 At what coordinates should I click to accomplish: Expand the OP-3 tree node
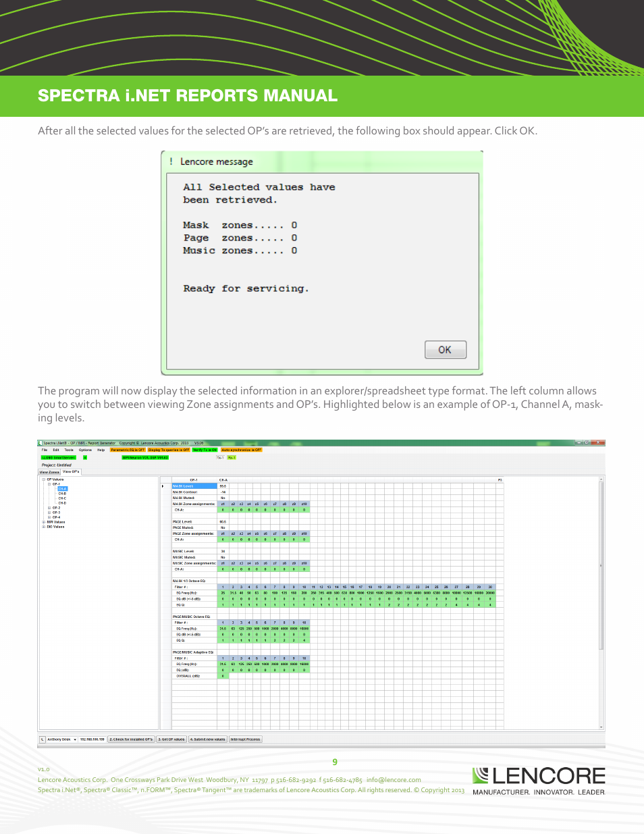49,513
